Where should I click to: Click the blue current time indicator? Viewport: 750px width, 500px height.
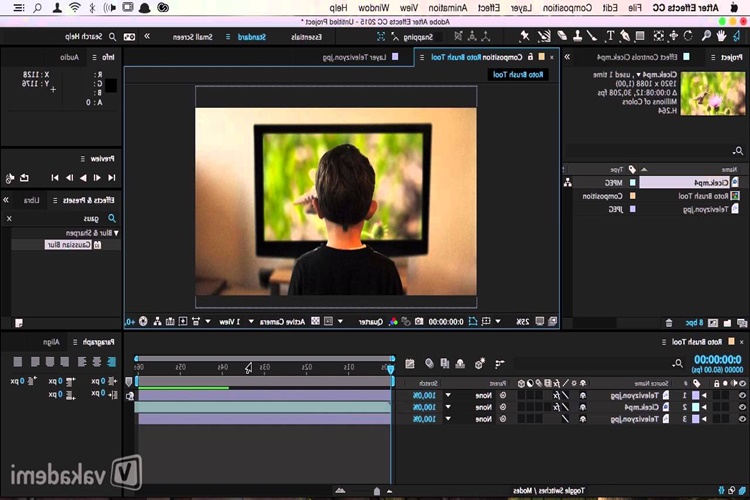coord(391,369)
